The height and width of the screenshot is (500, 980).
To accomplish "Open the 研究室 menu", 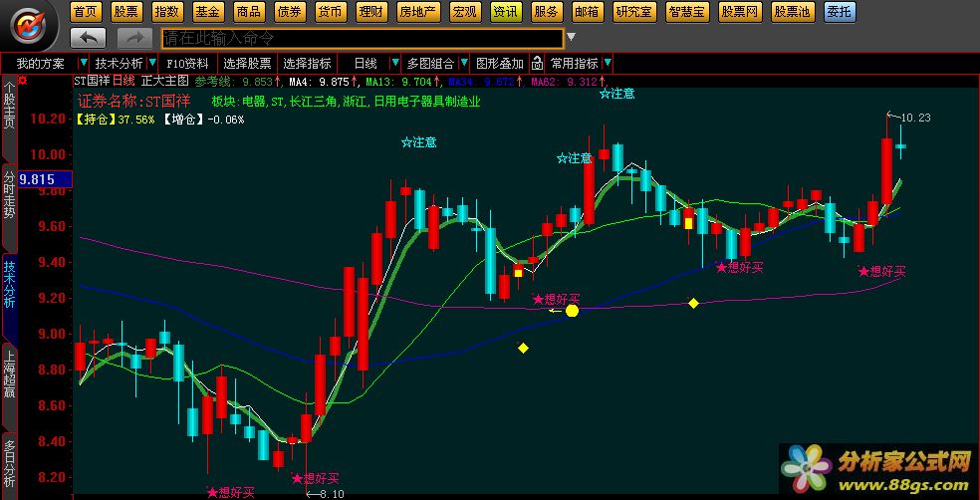I will point(633,12).
